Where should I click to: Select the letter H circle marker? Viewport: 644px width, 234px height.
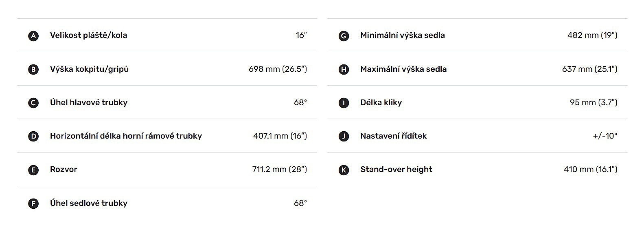coord(344,69)
